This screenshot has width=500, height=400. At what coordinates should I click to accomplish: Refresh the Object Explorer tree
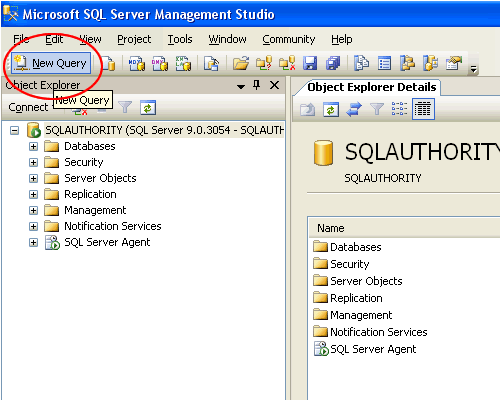click(x=148, y=108)
